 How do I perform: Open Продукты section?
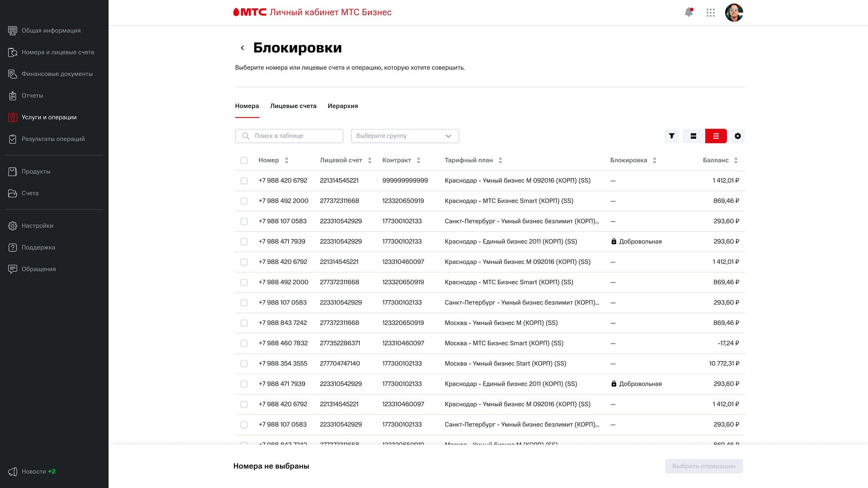[x=29, y=171]
